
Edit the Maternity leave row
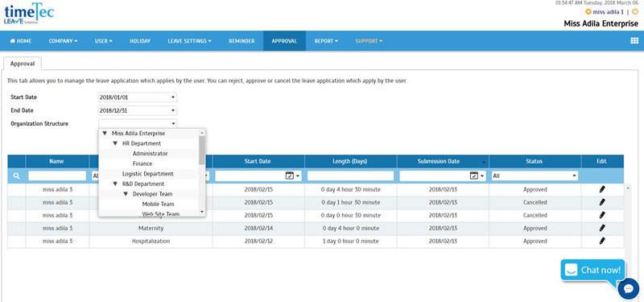(602, 228)
